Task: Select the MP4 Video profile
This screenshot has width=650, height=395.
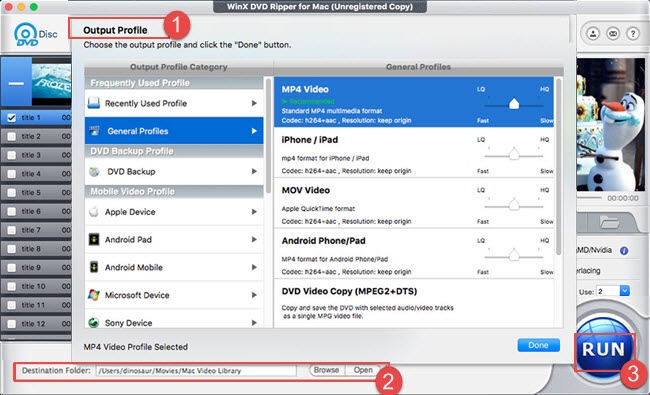Action: click(414, 102)
